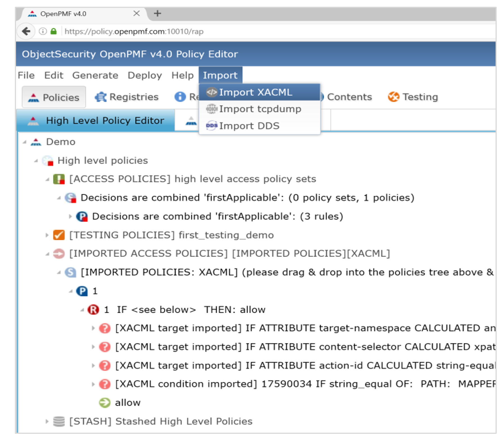Switch to the Policies tab

(x=54, y=97)
